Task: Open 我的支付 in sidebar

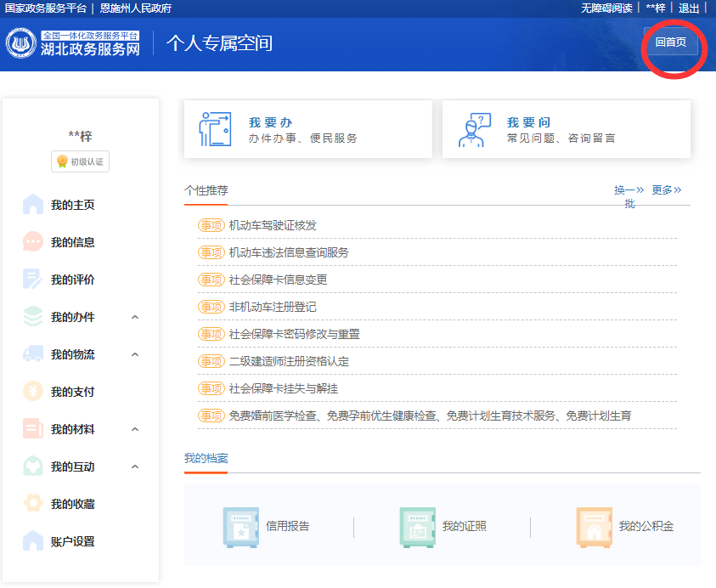Action: 72,392
